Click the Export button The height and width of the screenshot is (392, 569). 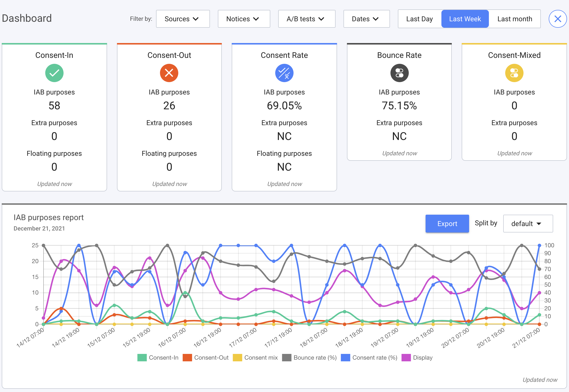tap(447, 224)
